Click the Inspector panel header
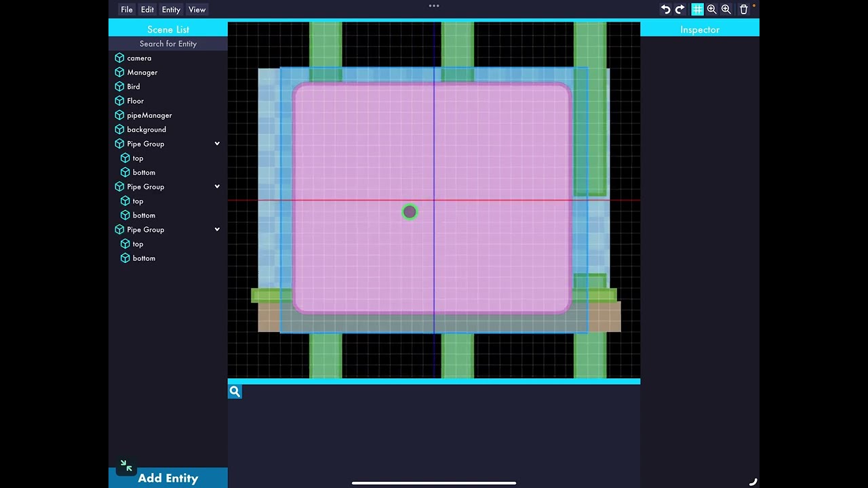 click(x=700, y=29)
